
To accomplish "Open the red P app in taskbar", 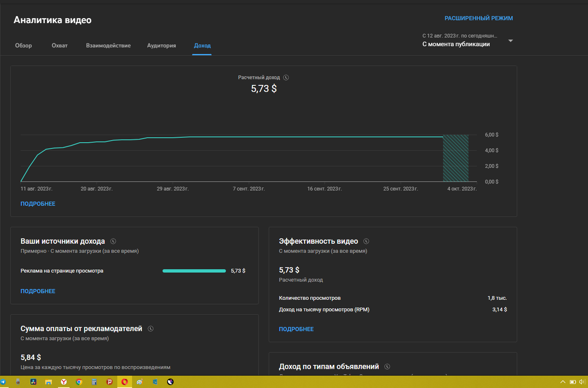I will 109,382.
